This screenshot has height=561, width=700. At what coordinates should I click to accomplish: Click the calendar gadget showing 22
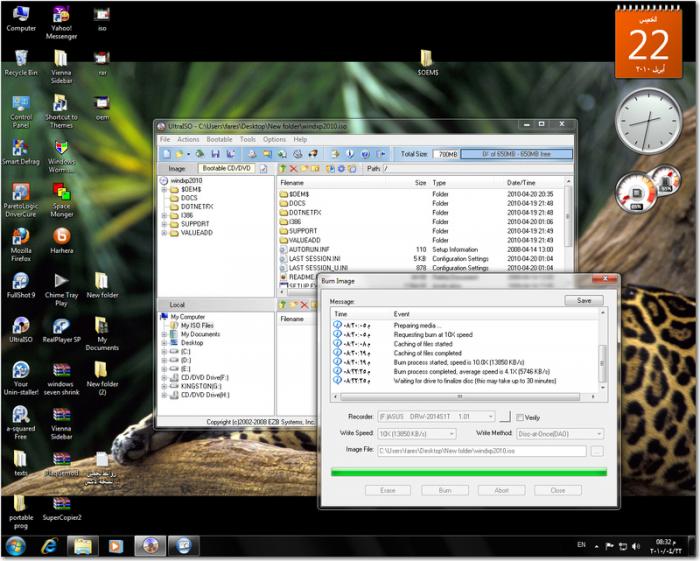coord(649,43)
